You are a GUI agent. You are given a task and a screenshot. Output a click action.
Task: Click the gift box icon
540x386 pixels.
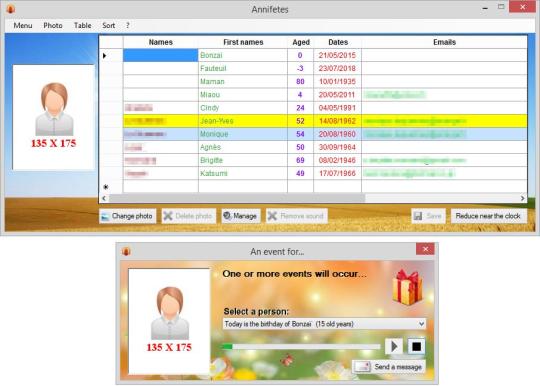pos(407,287)
